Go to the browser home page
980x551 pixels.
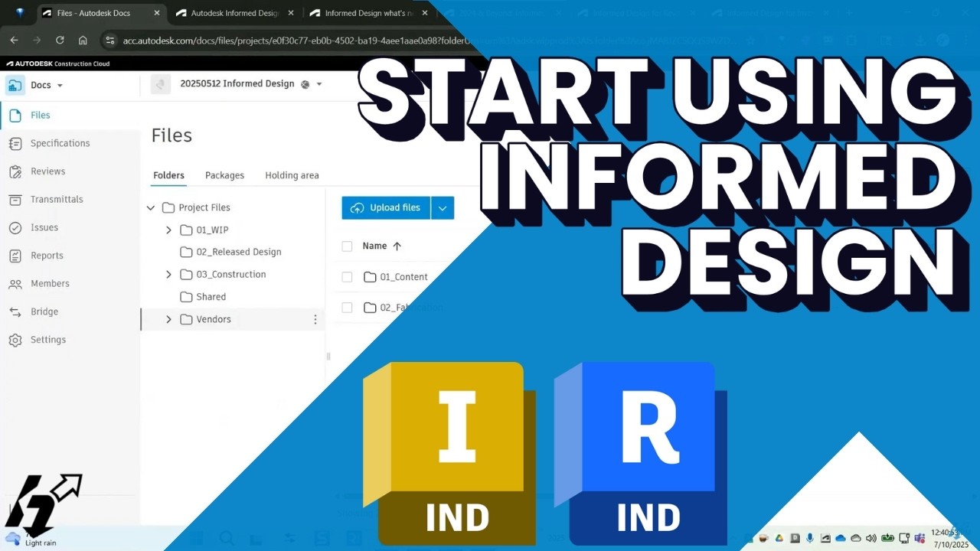pos(83,40)
